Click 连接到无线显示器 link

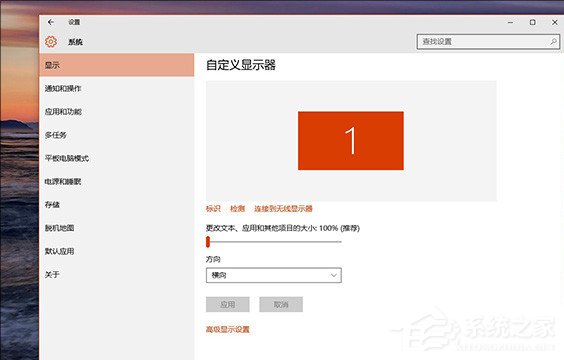283,209
